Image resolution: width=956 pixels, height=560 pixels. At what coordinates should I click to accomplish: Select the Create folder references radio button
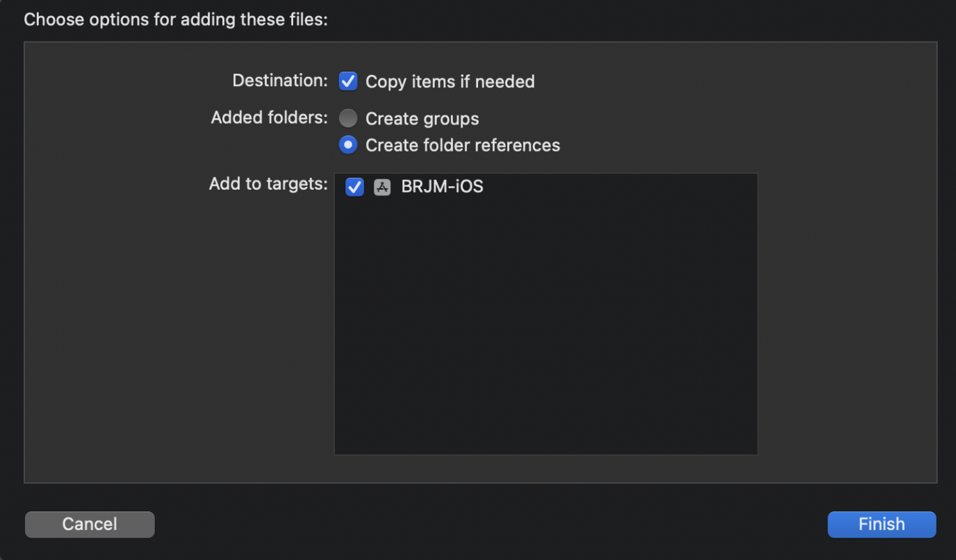point(348,145)
